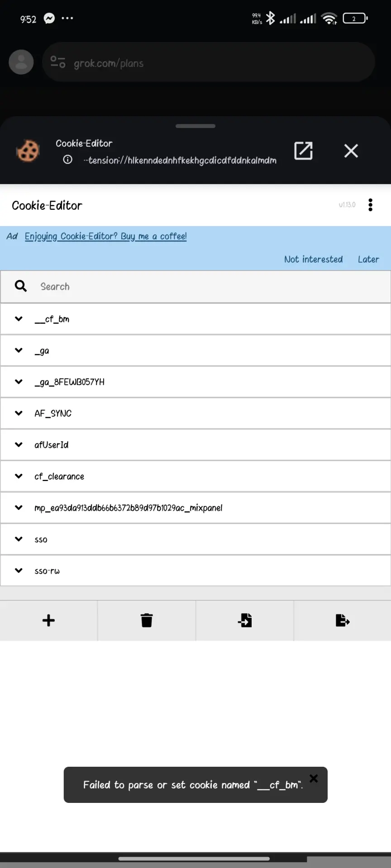Open the Buy me a coffee link
Image resolution: width=391 pixels, height=868 pixels.
point(105,236)
